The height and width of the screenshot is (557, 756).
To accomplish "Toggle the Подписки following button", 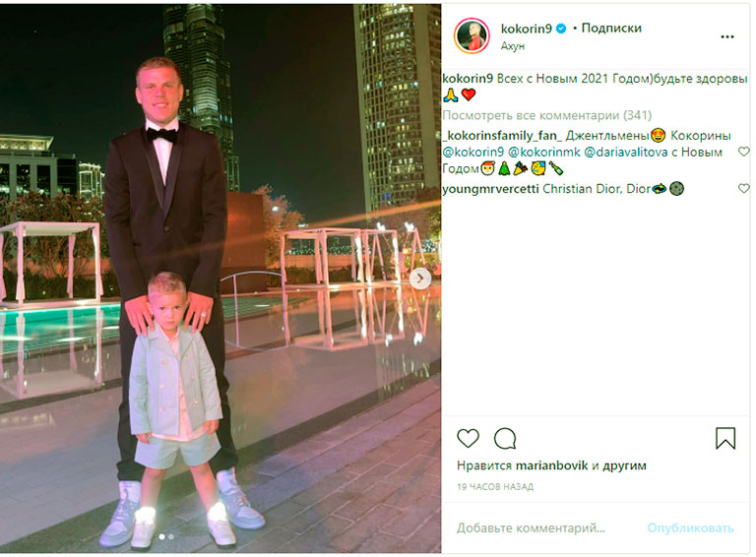I will [611, 29].
